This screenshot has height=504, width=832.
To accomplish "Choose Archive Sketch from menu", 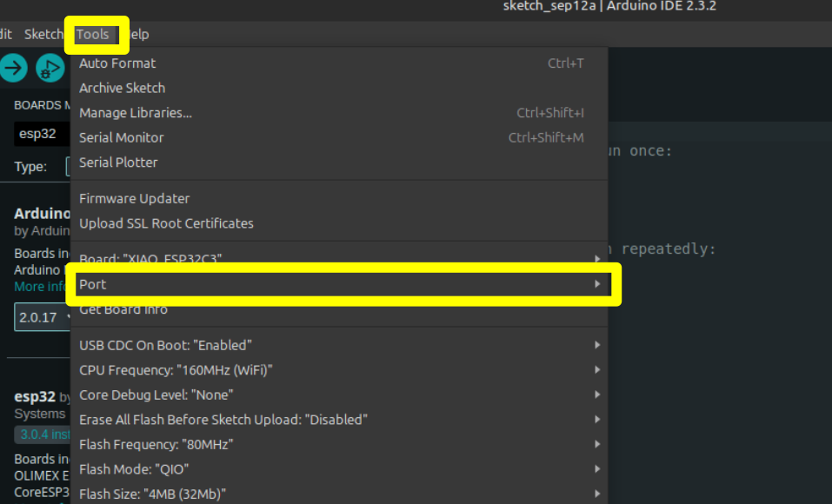I will (122, 88).
